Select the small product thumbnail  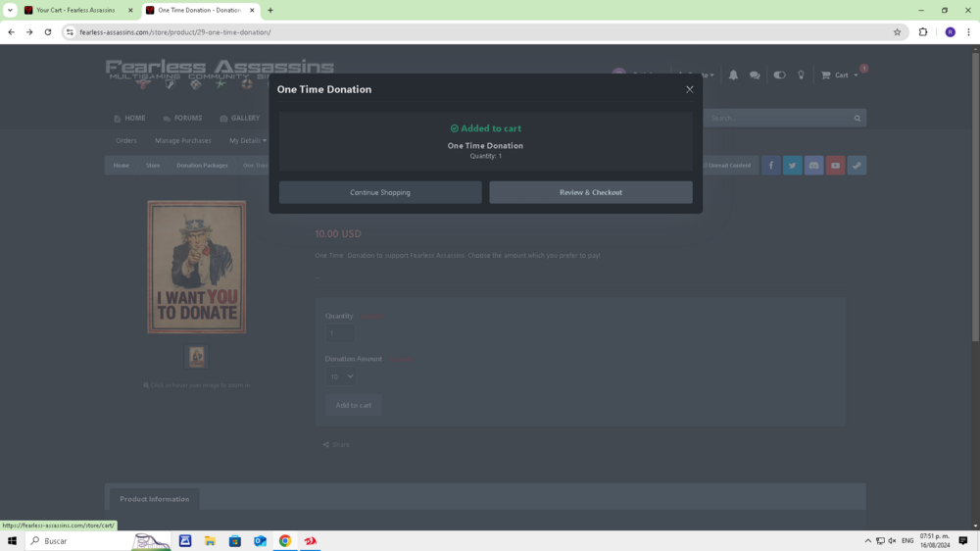click(x=196, y=357)
